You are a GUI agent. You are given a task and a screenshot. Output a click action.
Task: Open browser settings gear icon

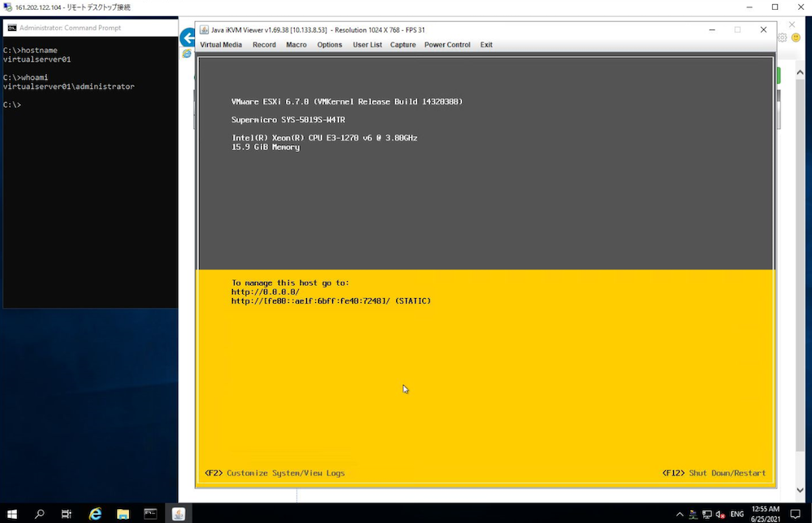[x=783, y=37]
